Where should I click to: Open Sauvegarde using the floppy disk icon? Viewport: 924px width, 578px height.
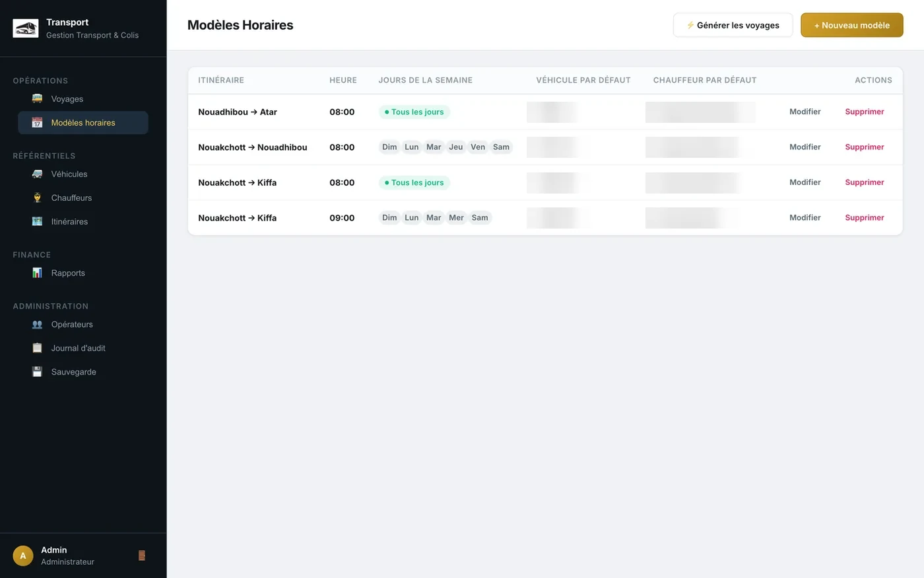[37, 372]
